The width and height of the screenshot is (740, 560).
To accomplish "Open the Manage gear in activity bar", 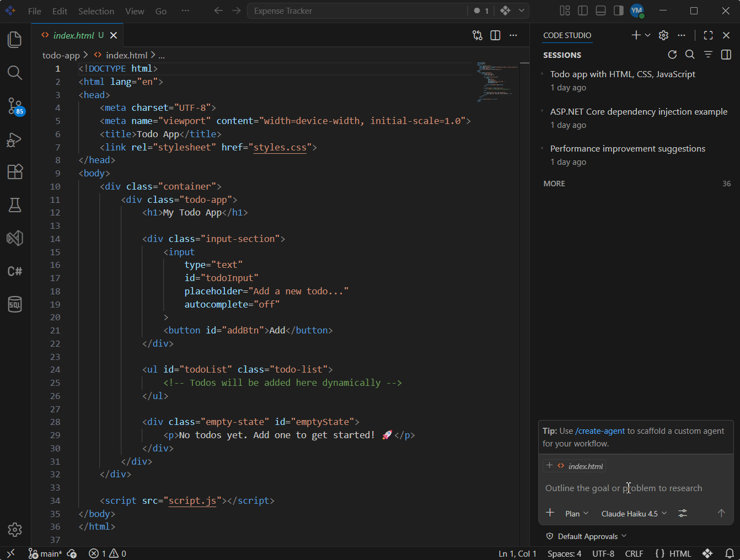I will tap(15, 530).
